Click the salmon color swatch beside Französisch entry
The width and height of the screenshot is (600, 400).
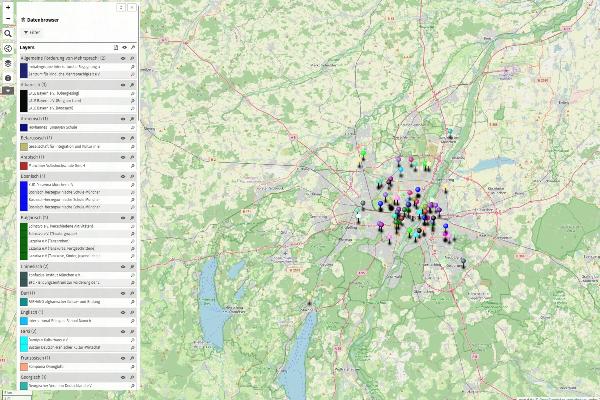coord(24,367)
